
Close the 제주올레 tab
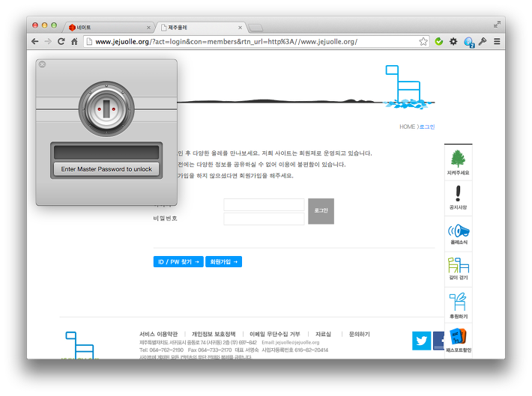tap(240, 28)
